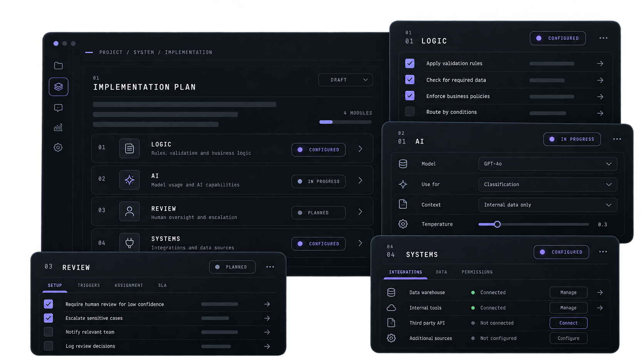Open the DRAFT status dropdown
Image resolution: width=644 pixels, height=362 pixels.
click(x=345, y=80)
